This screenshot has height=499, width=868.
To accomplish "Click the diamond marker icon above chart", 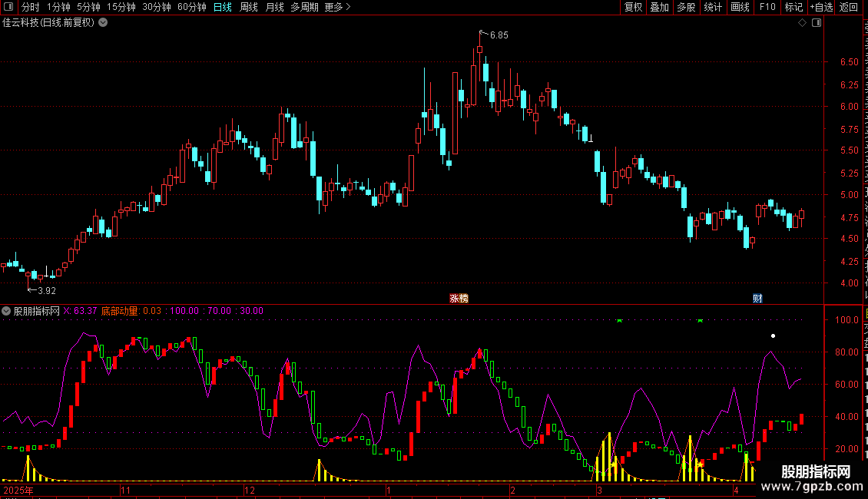I will coord(802,23).
